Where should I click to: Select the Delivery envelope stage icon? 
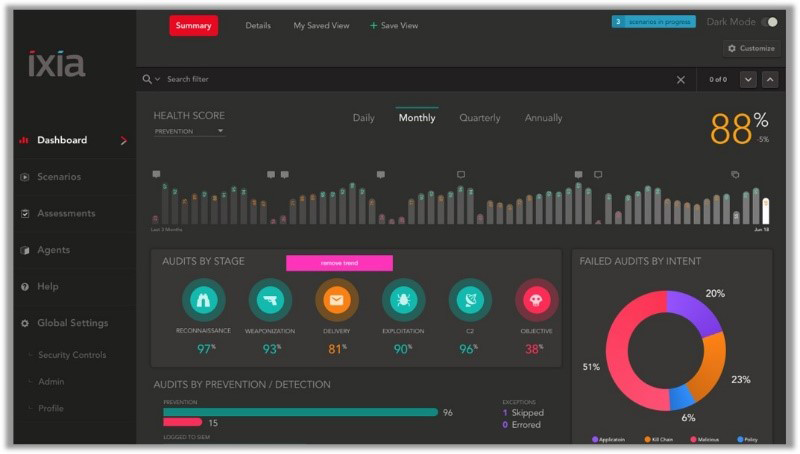click(337, 299)
